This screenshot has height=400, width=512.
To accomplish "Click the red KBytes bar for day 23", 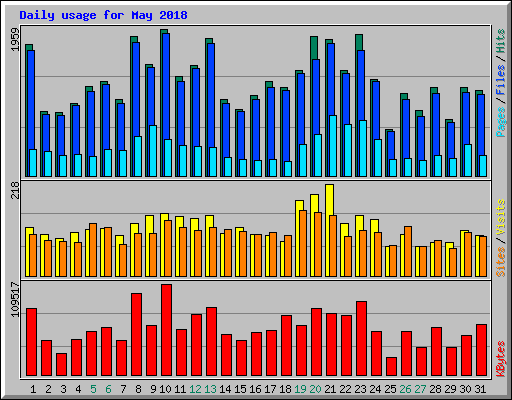I will coord(361,339).
